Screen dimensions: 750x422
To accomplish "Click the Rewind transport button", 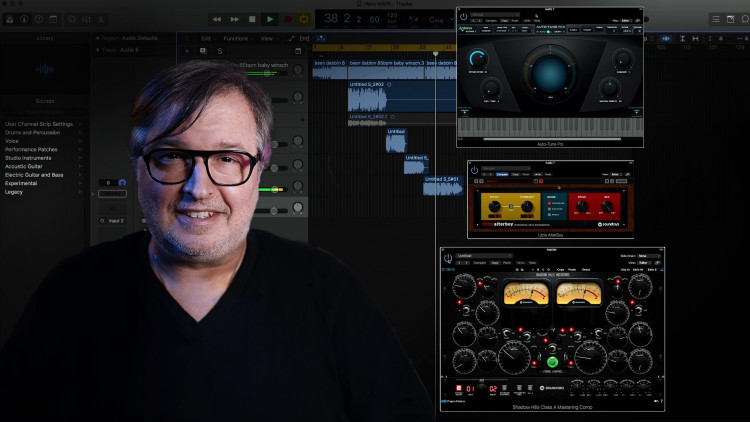I will click(217, 19).
